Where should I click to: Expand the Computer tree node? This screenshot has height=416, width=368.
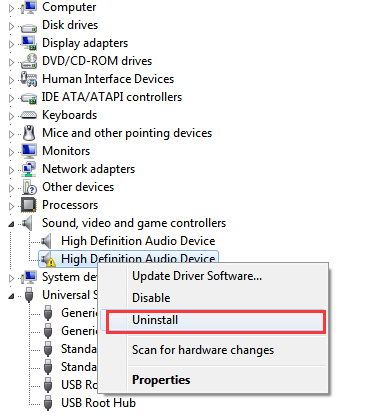(x=11, y=8)
